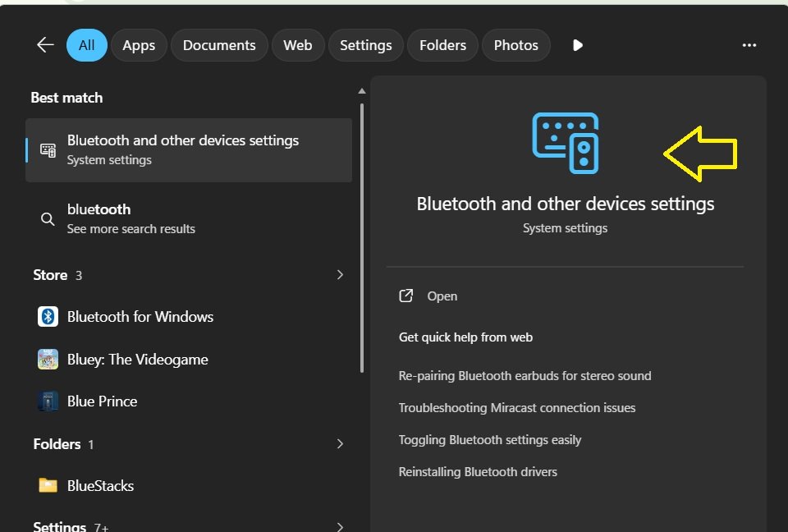788x532 pixels.
Task: Click the Blue Prince game icon
Action: [48, 401]
